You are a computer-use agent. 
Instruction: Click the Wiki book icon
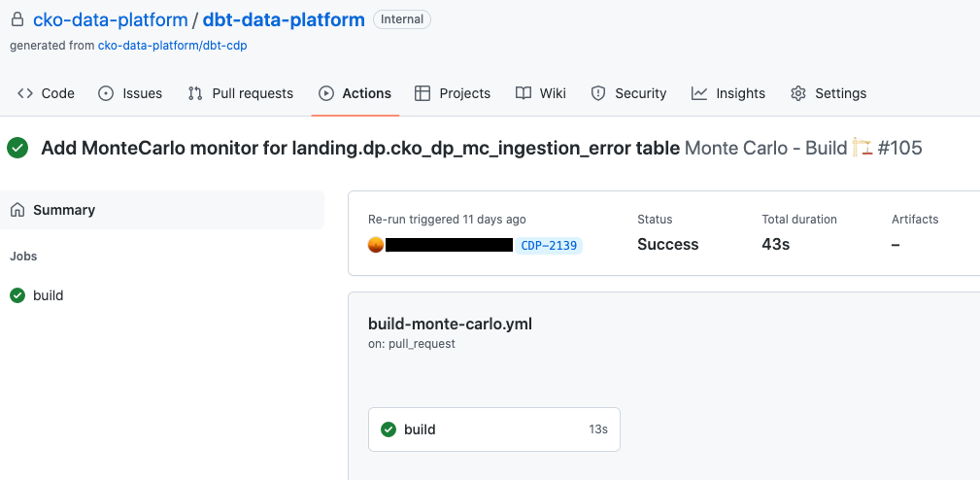click(x=524, y=93)
